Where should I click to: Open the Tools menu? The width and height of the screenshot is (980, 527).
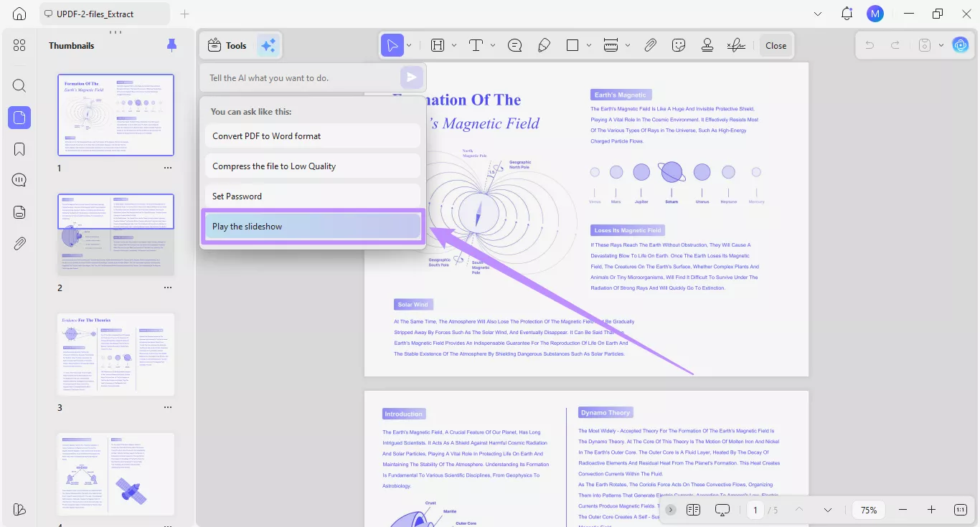227,45
